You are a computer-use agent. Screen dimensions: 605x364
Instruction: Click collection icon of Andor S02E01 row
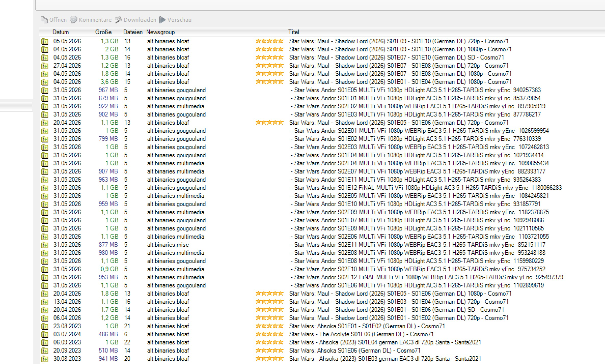pos(45,131)
